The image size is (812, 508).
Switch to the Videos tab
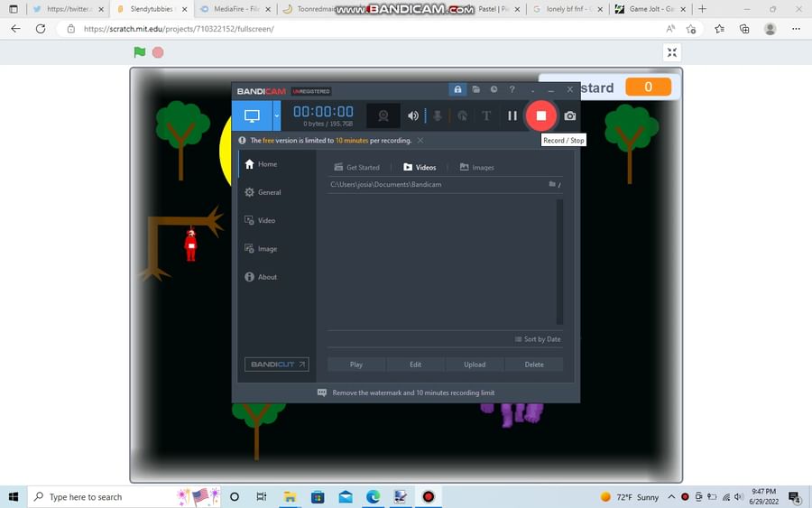click(420, 167)
